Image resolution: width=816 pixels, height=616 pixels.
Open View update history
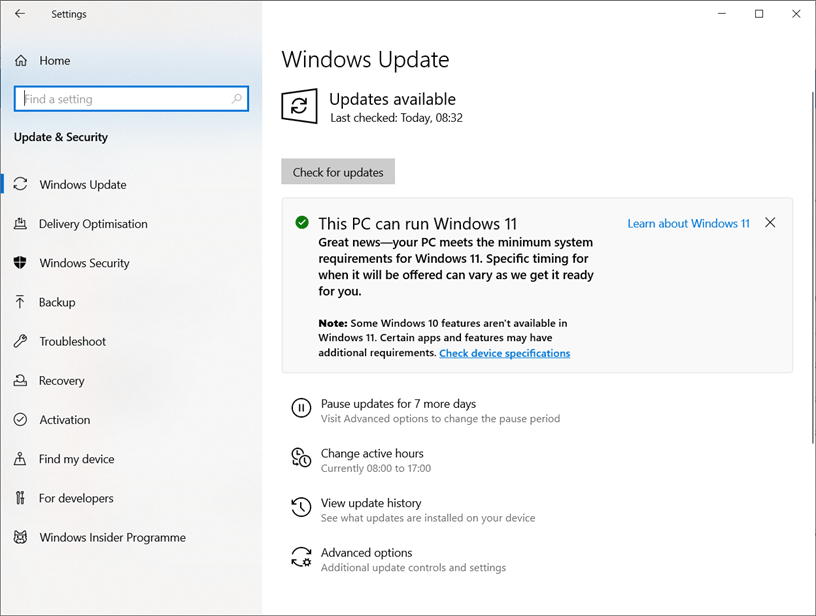click(371, 503)
